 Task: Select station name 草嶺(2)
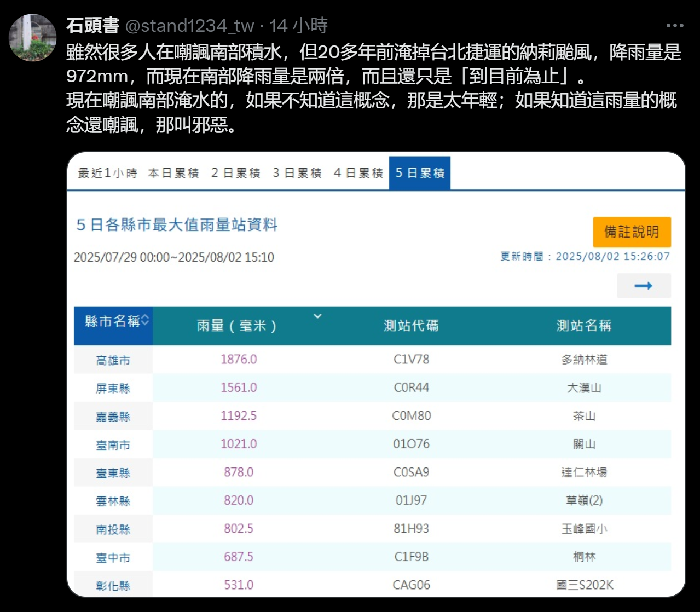[584, 500]
